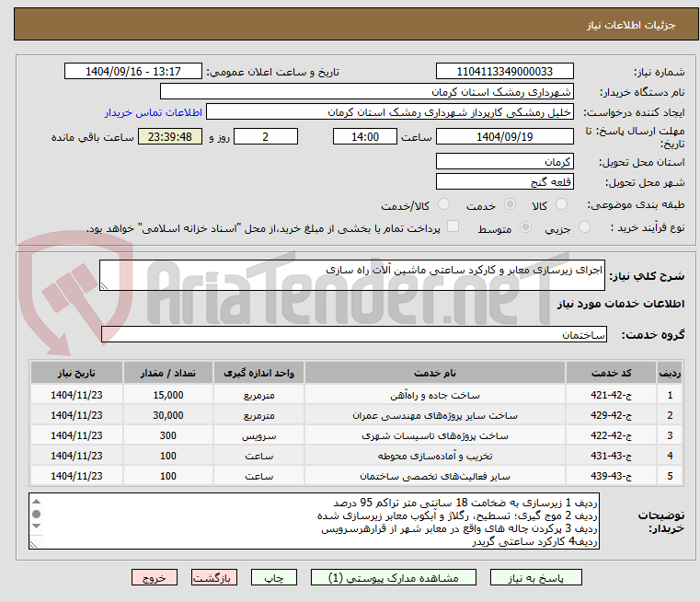Click the اطلاعات خدمات مورد نیاز heading
The height and width of the screenshot is (602, 700).
(621, 304)
